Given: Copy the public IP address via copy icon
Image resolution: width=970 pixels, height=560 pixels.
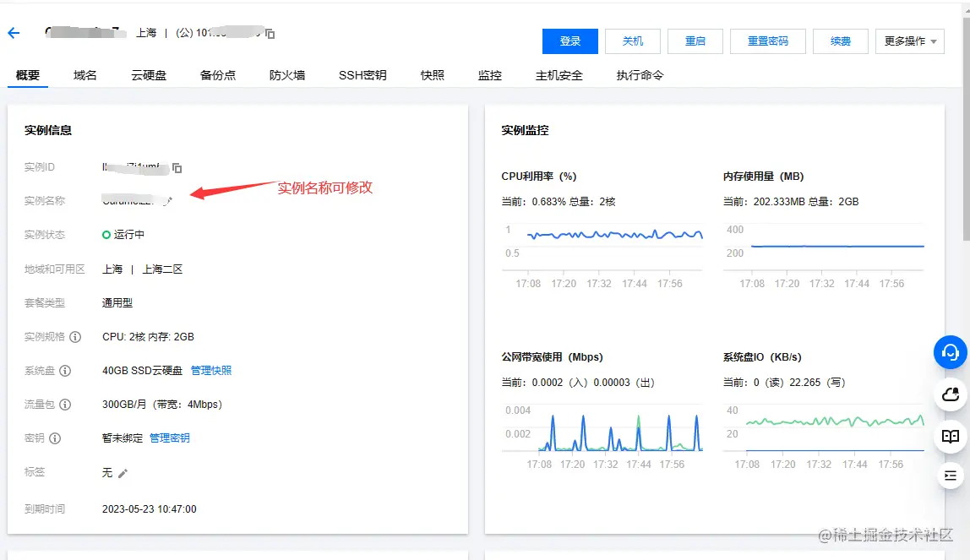Looking at the screenshot, I should pos(270,34).
